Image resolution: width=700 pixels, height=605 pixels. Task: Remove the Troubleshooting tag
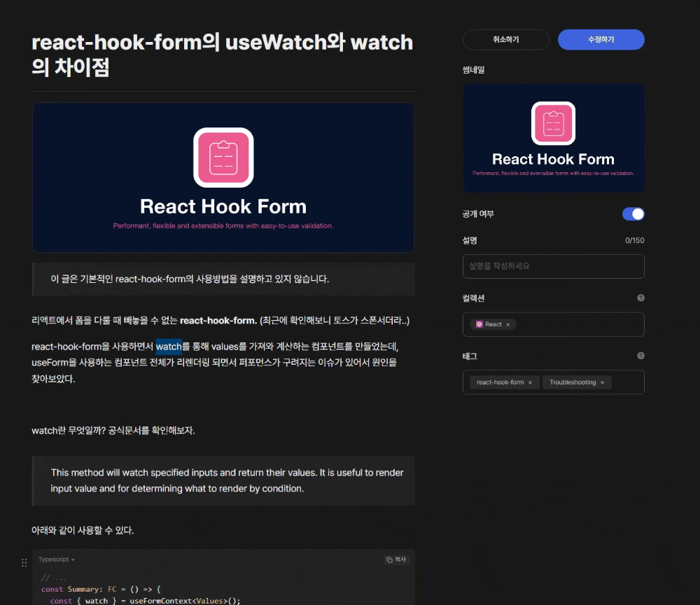click(602, 382)
